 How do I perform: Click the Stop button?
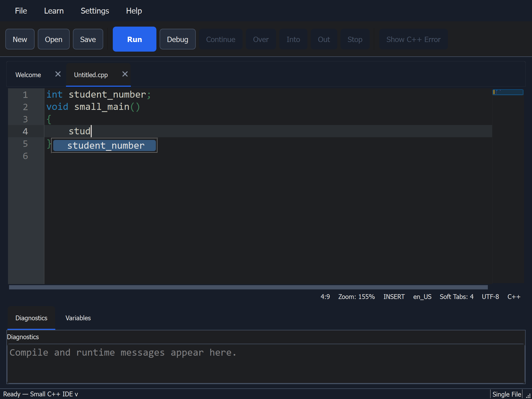point(355,39)
